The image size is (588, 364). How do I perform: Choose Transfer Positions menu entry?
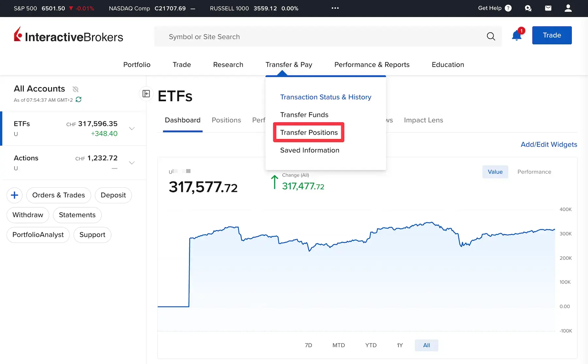(x=309, y=132)
